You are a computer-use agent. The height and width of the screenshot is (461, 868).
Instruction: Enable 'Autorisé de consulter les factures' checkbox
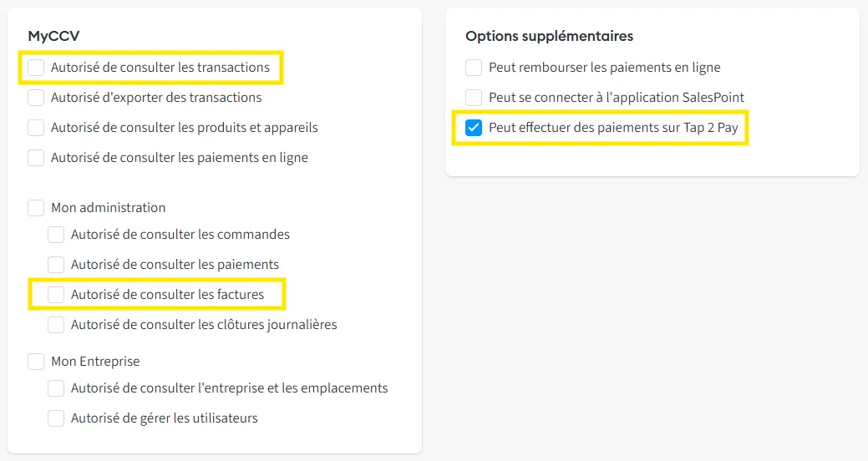tap(56, 295)
